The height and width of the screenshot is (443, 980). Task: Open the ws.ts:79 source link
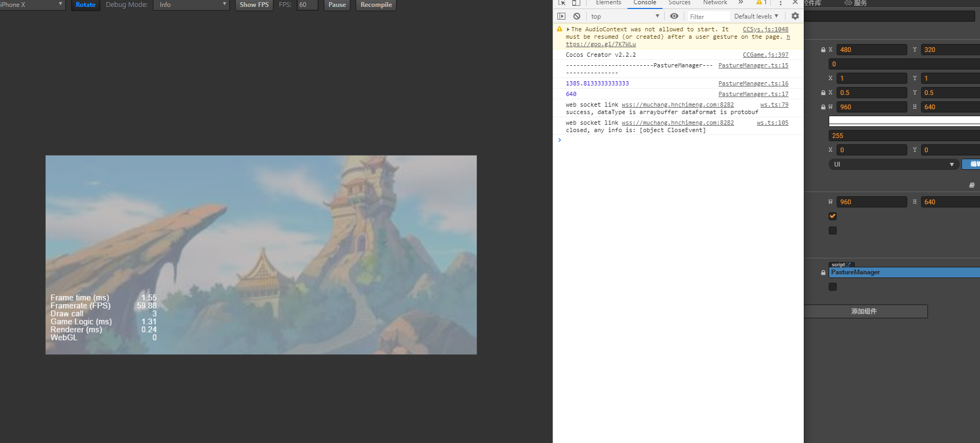(775, 105)
